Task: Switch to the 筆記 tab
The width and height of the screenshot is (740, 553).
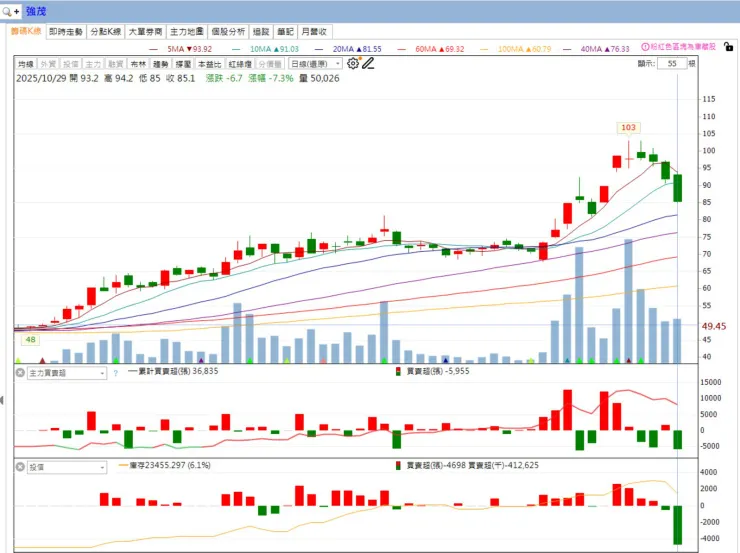Action: tap(285, 32)
